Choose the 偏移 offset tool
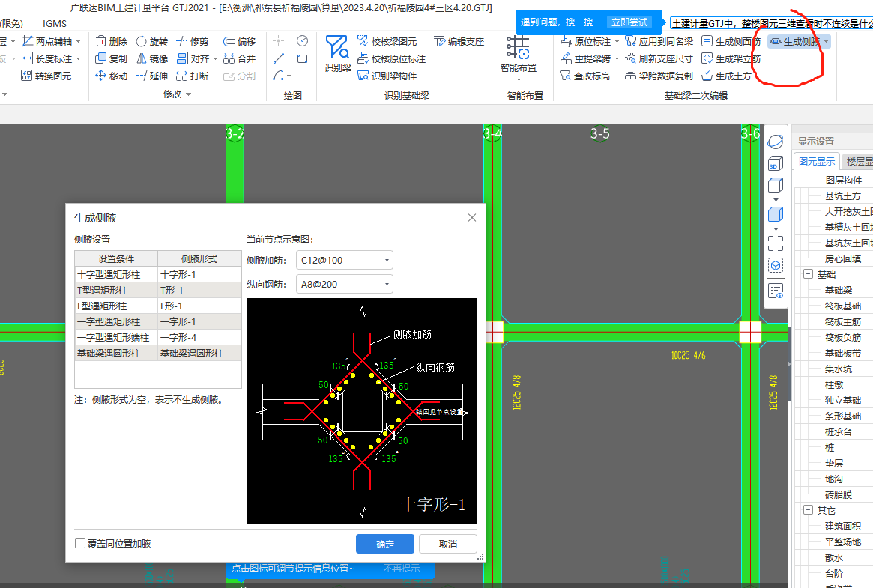 point(239,42)
